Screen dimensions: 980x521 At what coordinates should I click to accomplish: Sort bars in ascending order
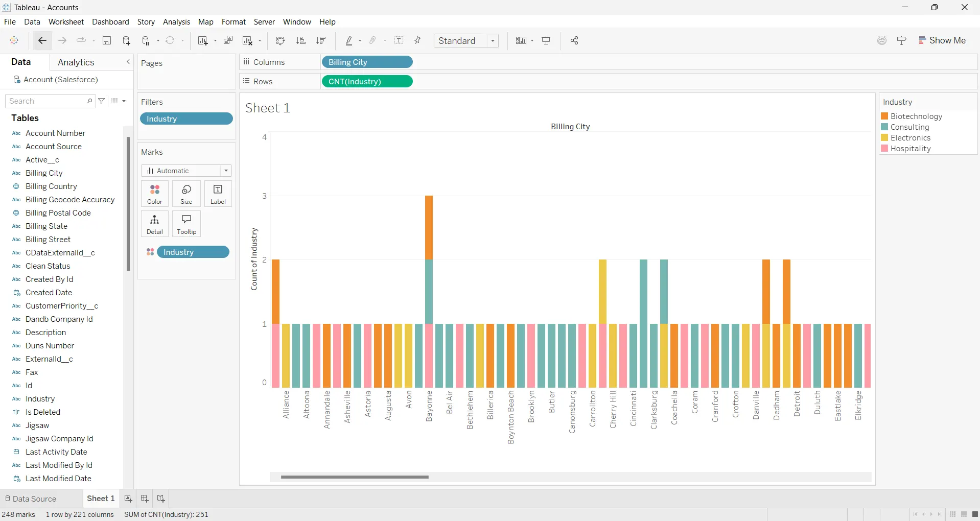(301, 41)
